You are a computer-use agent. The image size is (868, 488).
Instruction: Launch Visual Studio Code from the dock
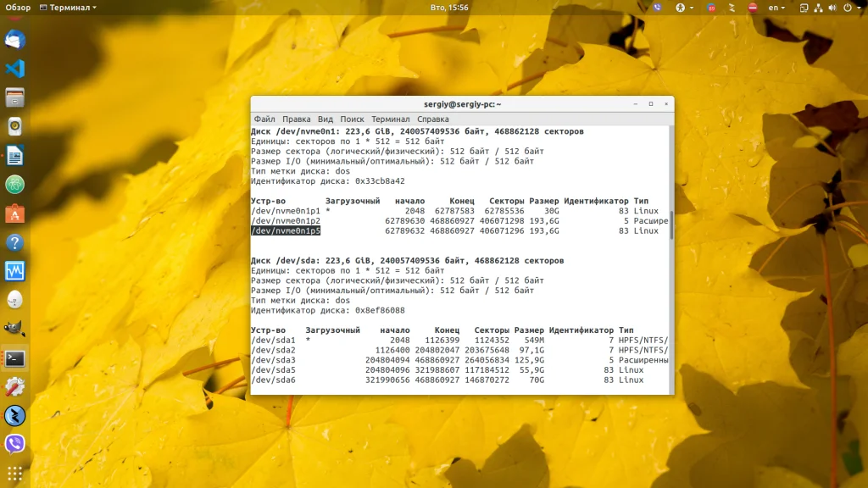pos(15,69)
